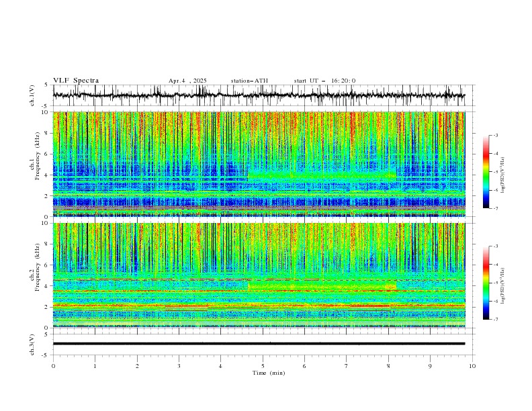The height and width of the screenshot is (411, 532).
Task: Click the lower PSD color scale bar
Action: (x=486, y=283)
